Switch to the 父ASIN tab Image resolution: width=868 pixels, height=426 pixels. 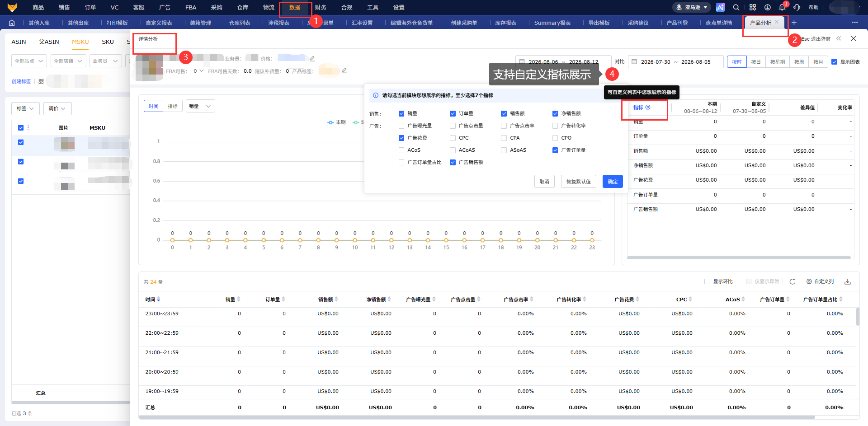tap(49, 42)
